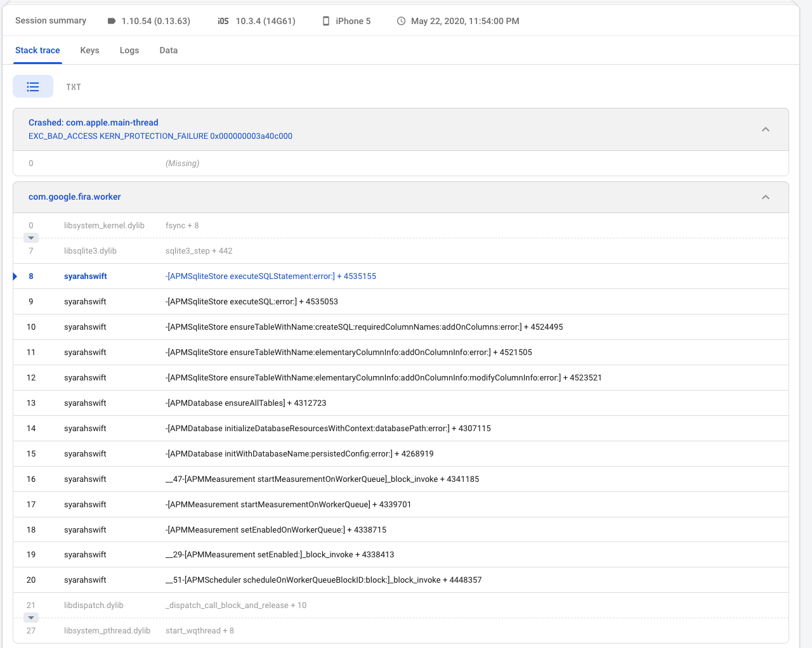The width and height of the screenshot is (812, 648).
Task: Expand collapsed frames below _dispatch_call_block_and_release
Action: pos(30,618)
